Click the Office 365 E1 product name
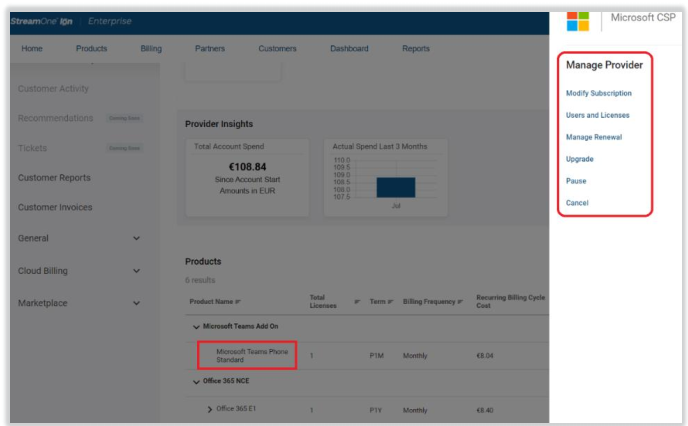 236,408
